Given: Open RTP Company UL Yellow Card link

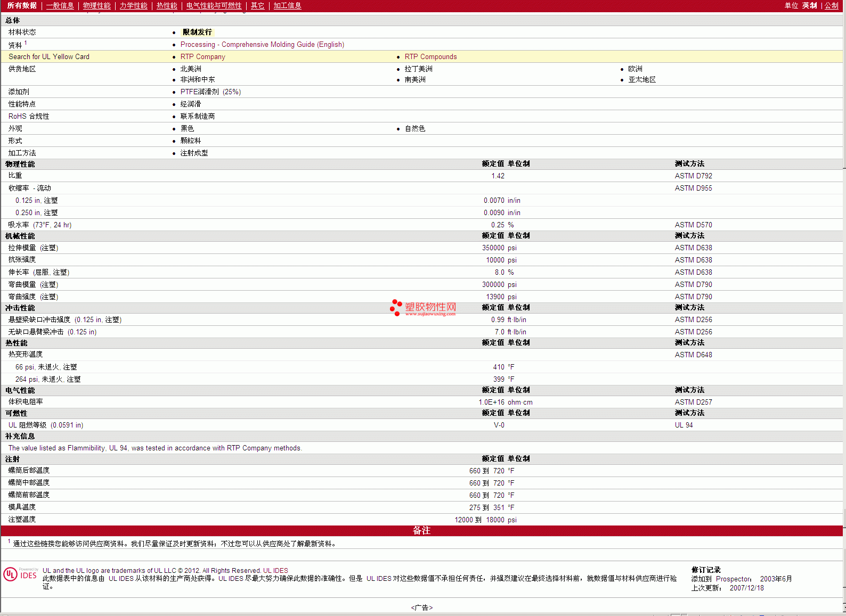Looking at the screenshot, I should pos(202,57).
